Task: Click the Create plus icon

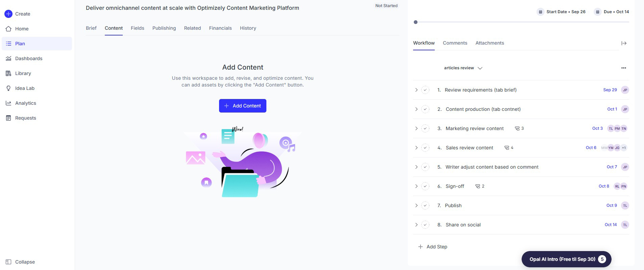Action: (x=8, y=14)
